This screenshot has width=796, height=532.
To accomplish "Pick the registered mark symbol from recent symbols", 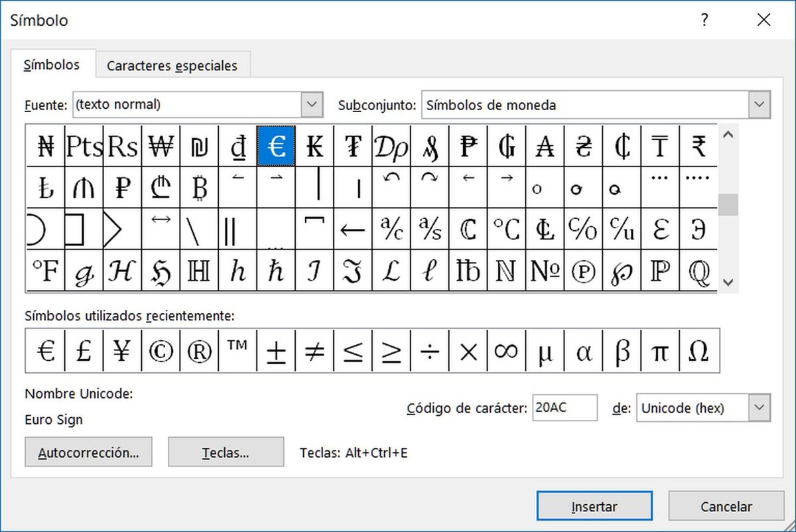I will pyautogui.click(x=198, y=350).
